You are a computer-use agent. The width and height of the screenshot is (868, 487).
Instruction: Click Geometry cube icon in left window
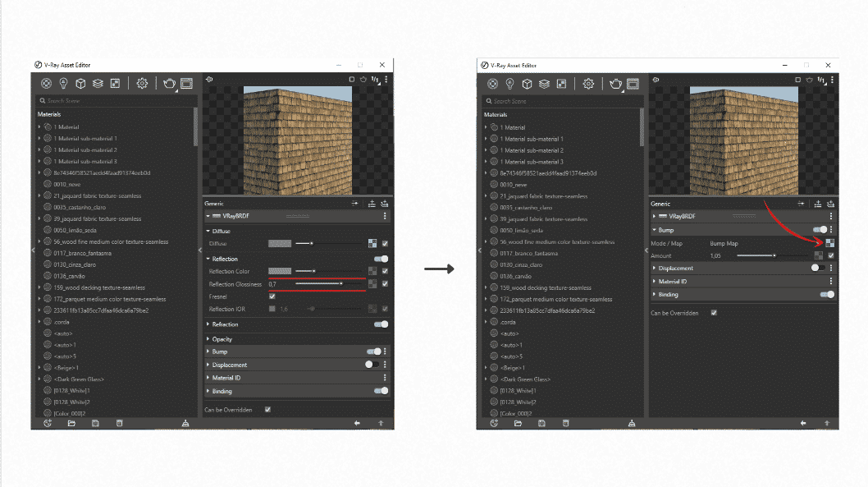[80, 84]
